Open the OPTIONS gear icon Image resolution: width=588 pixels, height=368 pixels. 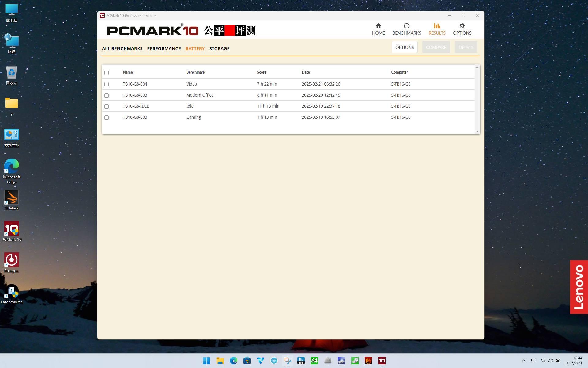[x=462, y=26]
